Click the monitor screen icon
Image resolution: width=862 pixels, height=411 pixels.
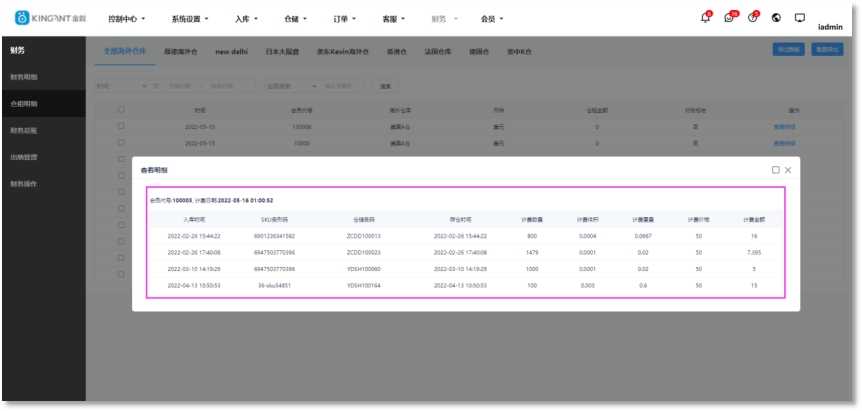click(x=799, y=18)
